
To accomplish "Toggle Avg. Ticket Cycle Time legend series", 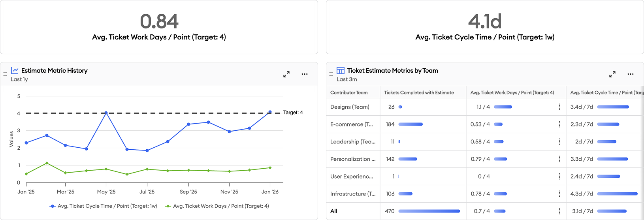I will point(103,206).
